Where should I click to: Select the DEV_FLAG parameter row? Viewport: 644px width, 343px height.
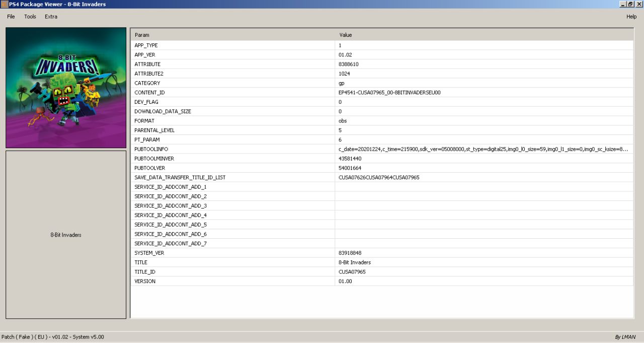click(382, 102)
